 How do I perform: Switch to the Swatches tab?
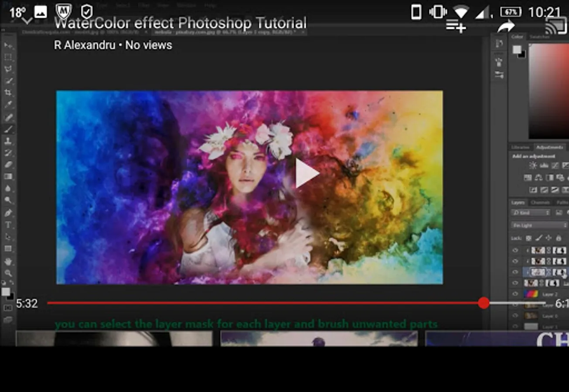[x=539, y=37]
